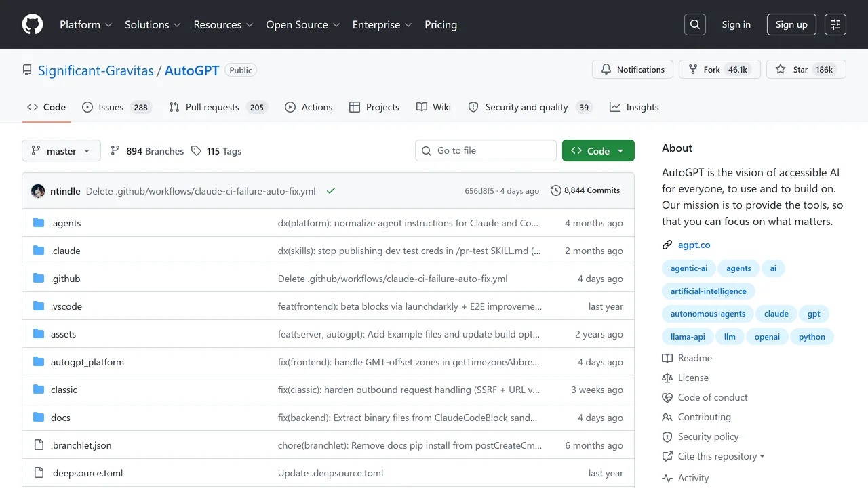
Task: Select the openai topic tag
Action: pos(767,337)
